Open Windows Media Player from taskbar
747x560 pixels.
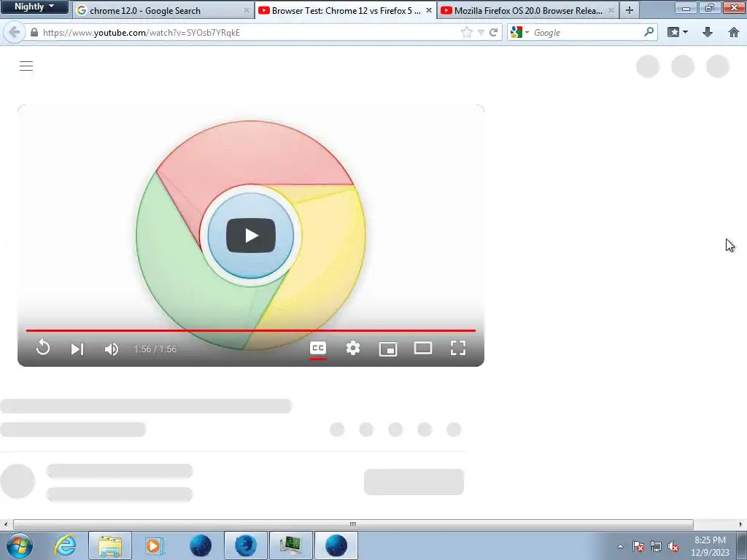[155, 545]
